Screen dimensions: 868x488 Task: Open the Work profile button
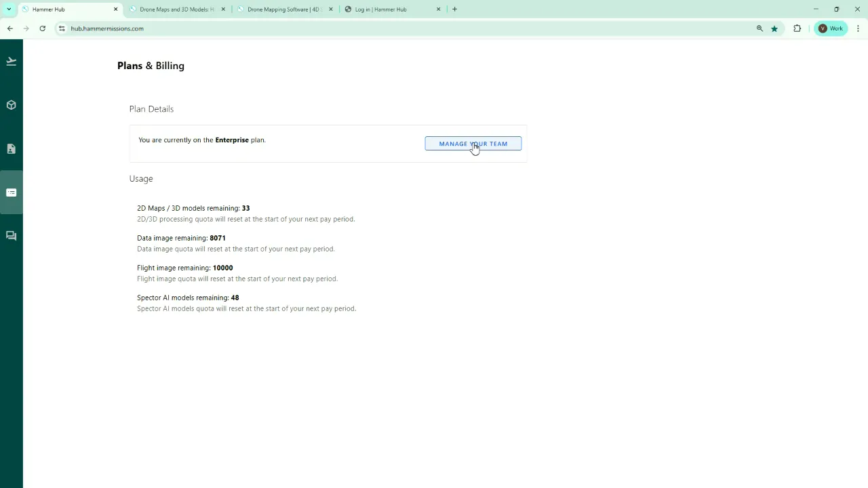tap(831, 28)
